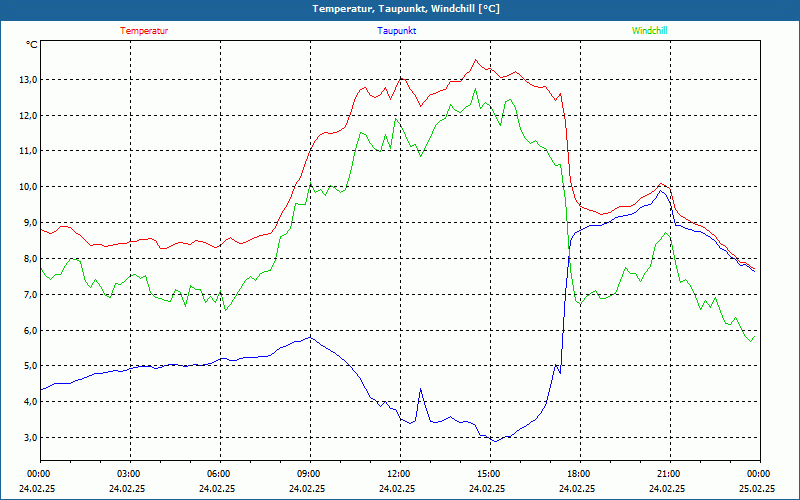
Task: Click the "8,0" y-axis value
Action: click(31, 259)
